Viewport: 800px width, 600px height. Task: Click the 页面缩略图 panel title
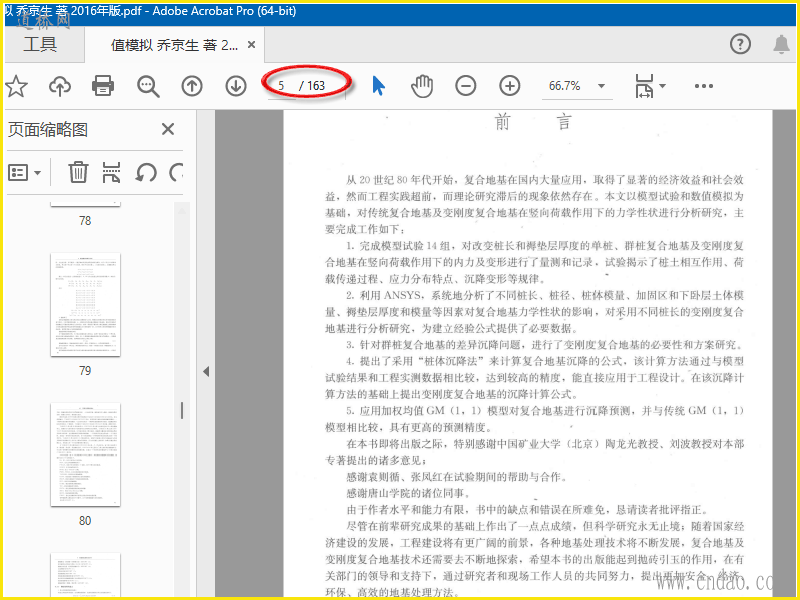(x=48, y=130)
